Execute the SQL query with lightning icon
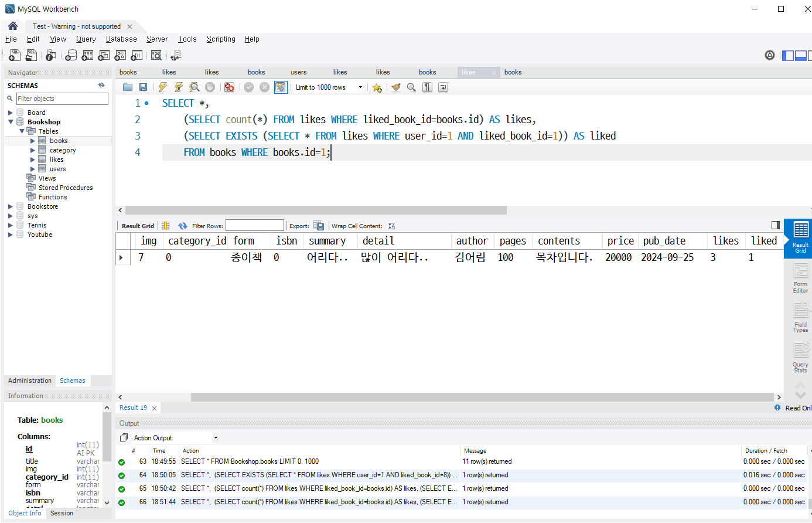Image resolution: width=812 pixels, height=523 pixels. pos(163,87)
